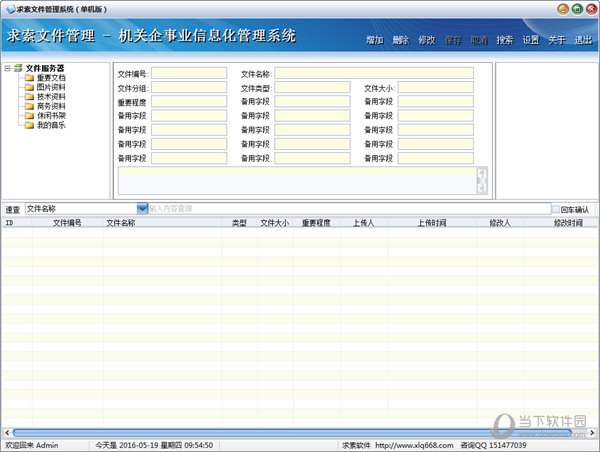Click 删除 in the top menu
This screenshot has width=600, height=452.
click(x=401, y=40)
